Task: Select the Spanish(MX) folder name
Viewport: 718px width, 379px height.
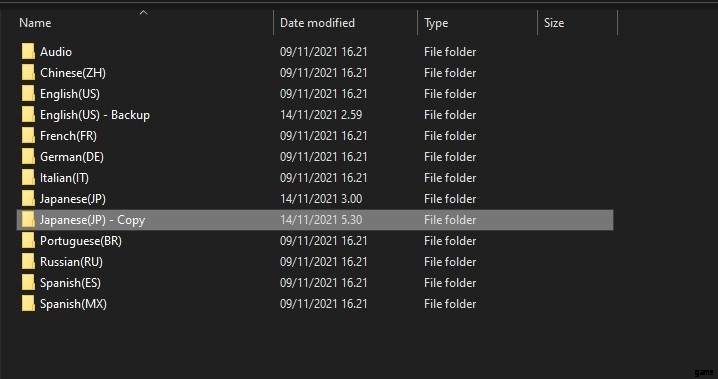Action: pos(73,304)
